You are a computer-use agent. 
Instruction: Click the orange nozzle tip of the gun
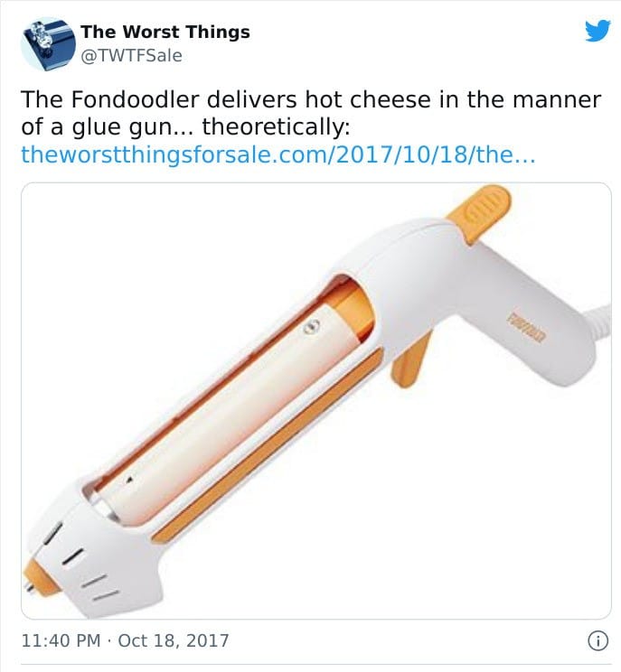click(37, 576)
